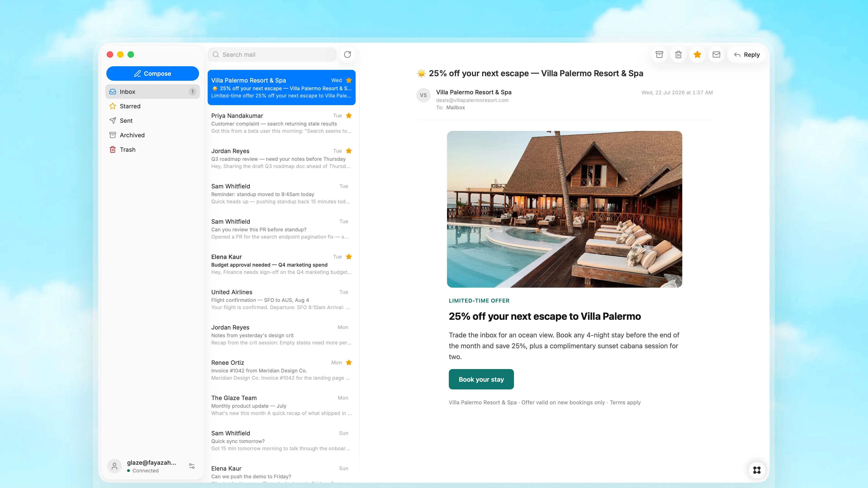Open Sam Whitfield quick sync email
This screenshot has width=868, height=488.
tap(281, 441)
